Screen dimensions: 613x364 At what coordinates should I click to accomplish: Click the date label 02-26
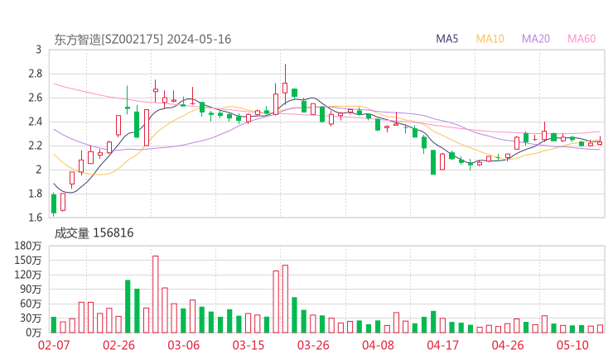pos(118,346)
